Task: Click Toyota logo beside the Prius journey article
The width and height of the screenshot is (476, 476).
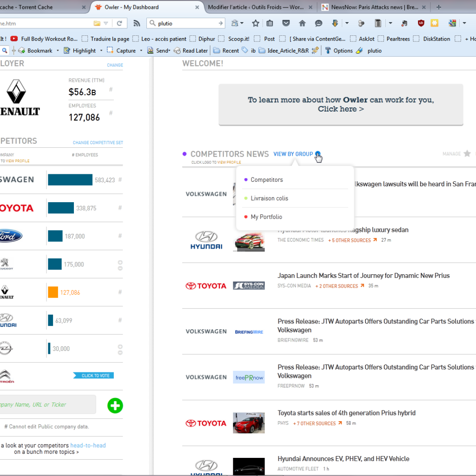Action: (206, 286)
